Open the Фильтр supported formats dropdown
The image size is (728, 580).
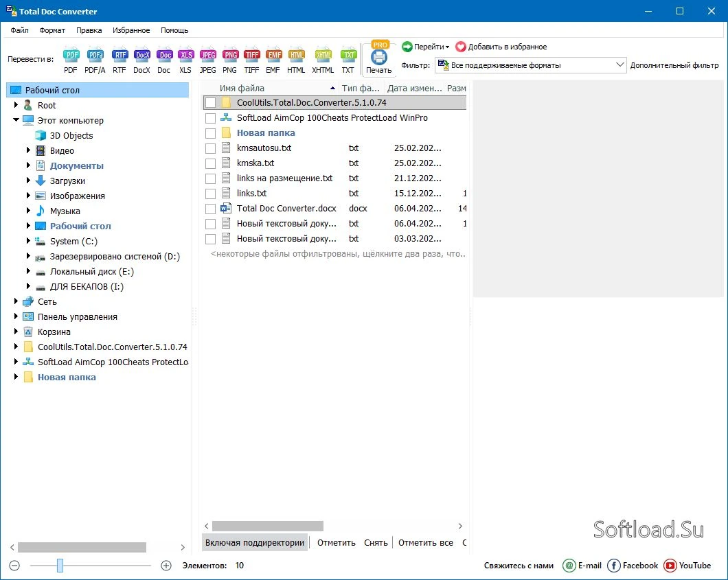(530, 65)
